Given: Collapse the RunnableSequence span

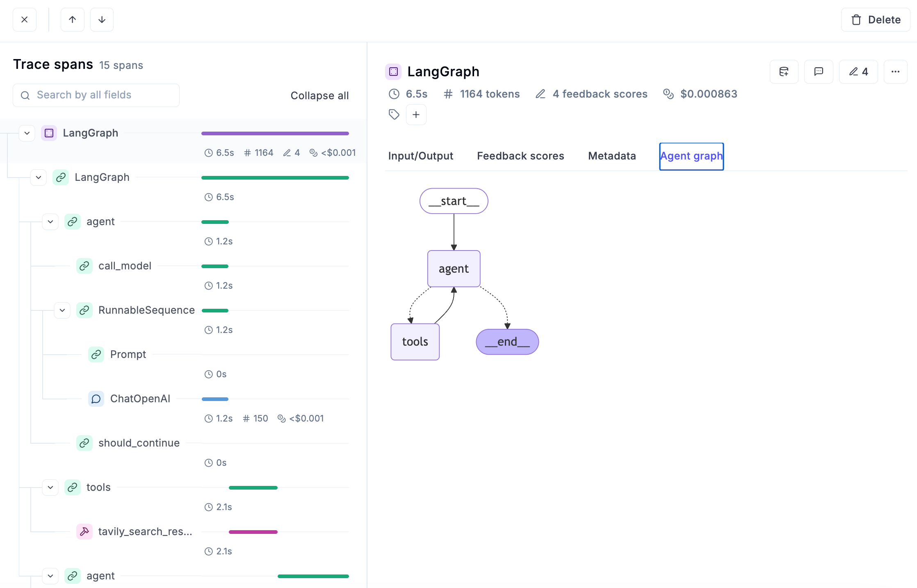Looking at the screenshot, I should click(x=62, y=310).
